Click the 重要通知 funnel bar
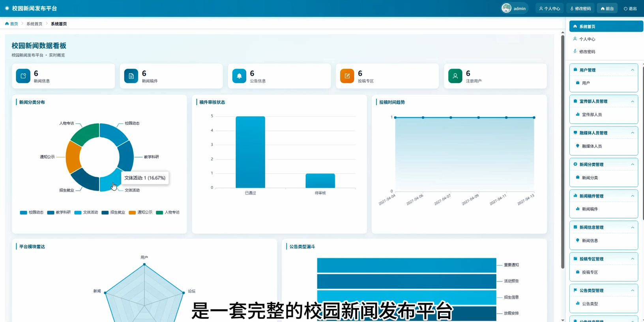 (406, 265)
